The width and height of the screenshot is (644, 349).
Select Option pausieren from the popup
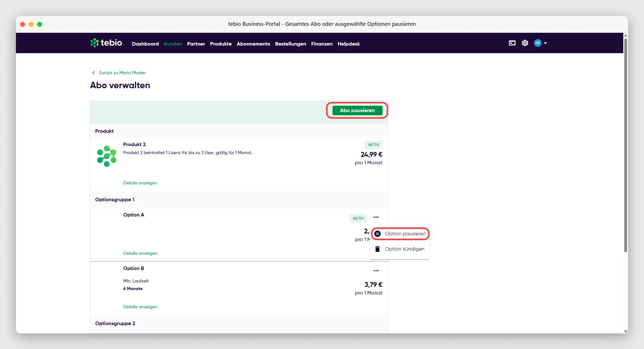tap(400, 234)
